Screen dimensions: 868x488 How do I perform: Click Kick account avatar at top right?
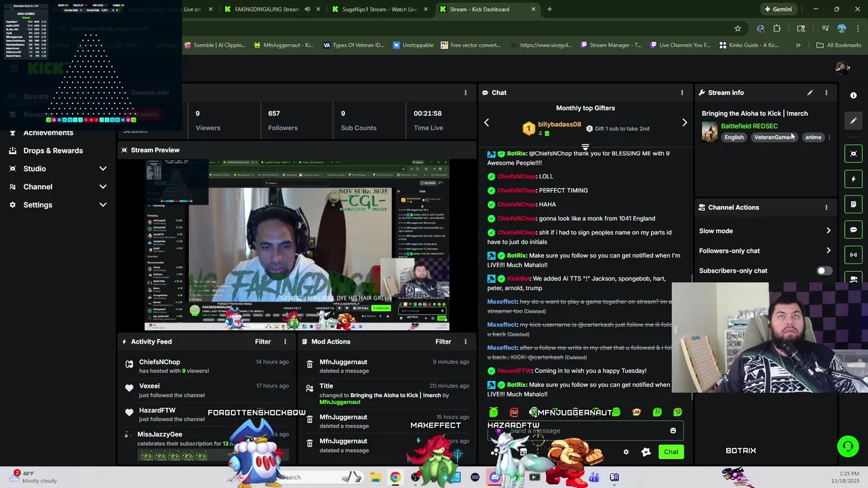[x=843, y=68]
